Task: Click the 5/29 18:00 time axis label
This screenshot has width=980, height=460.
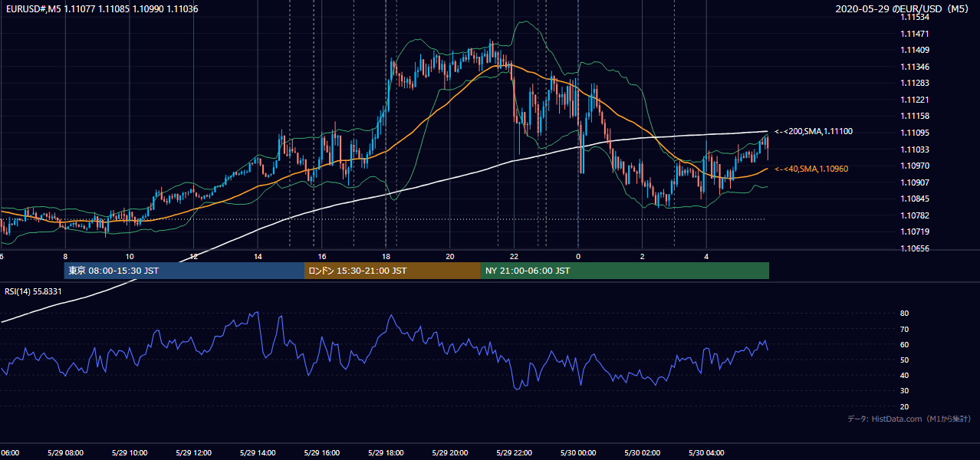Action: click(x=386, y=453)
